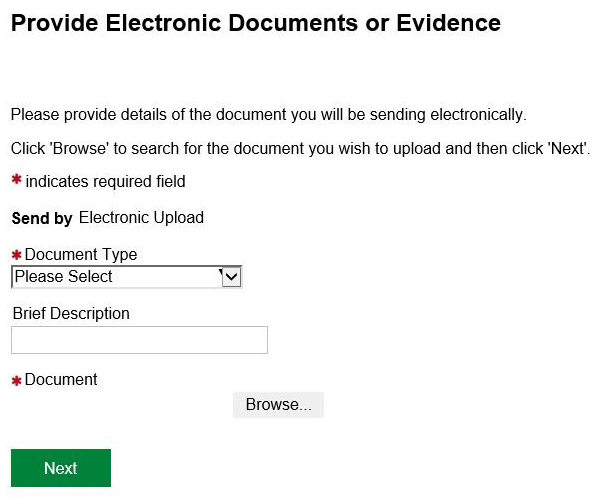Click the 'indicates required field' note
The height and width of the screenshot is (498, 610).
point(105,181)
